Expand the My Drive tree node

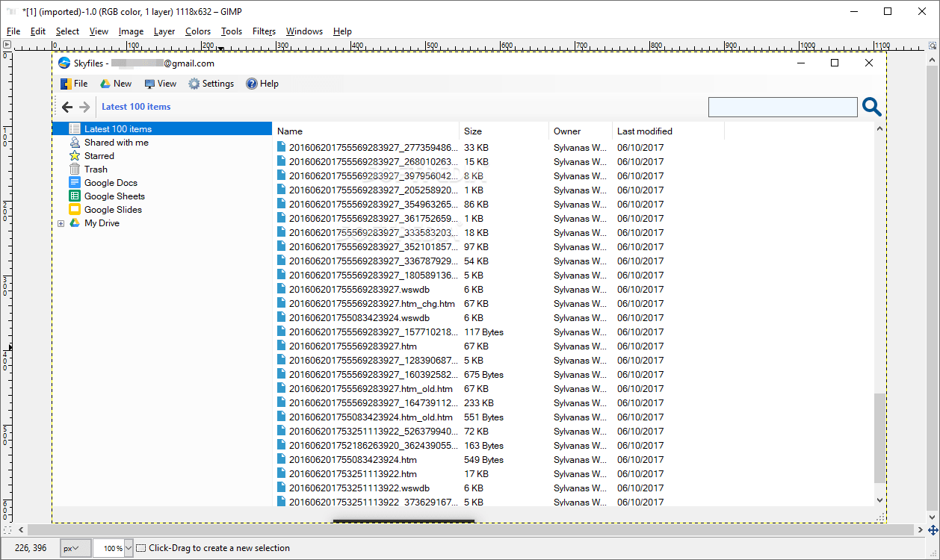[x=61, y=223]
